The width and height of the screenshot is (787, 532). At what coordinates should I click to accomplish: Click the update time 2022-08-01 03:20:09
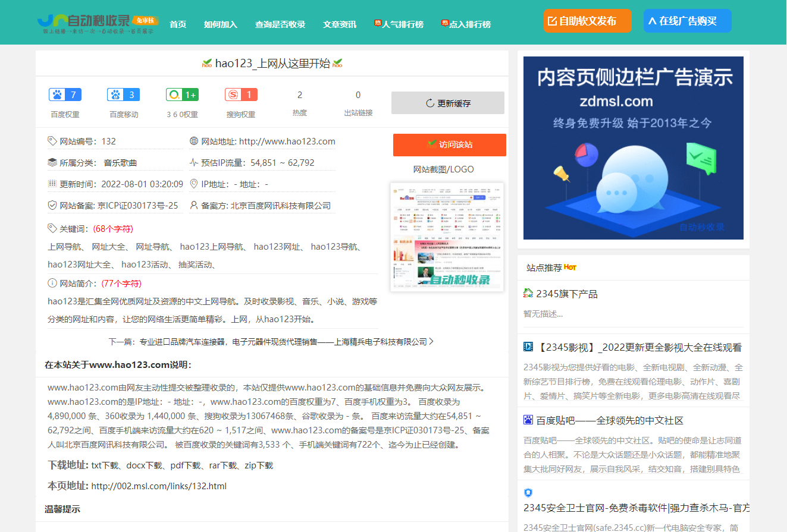142,184
